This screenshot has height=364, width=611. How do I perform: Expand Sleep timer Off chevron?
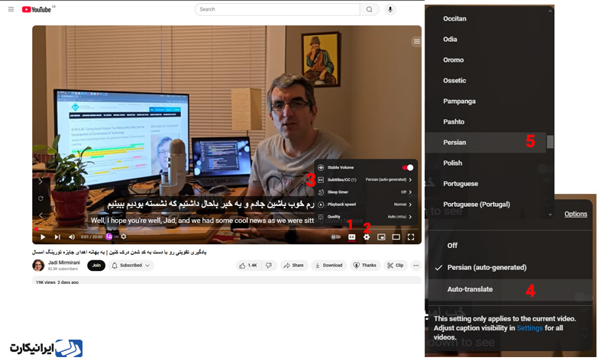click(410, 192)
